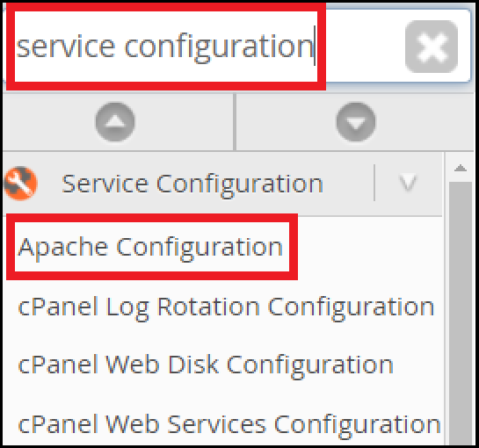Open cPanel Web Services Configuration
Viewport: 479px width, 448px height.
click(229, 425)
